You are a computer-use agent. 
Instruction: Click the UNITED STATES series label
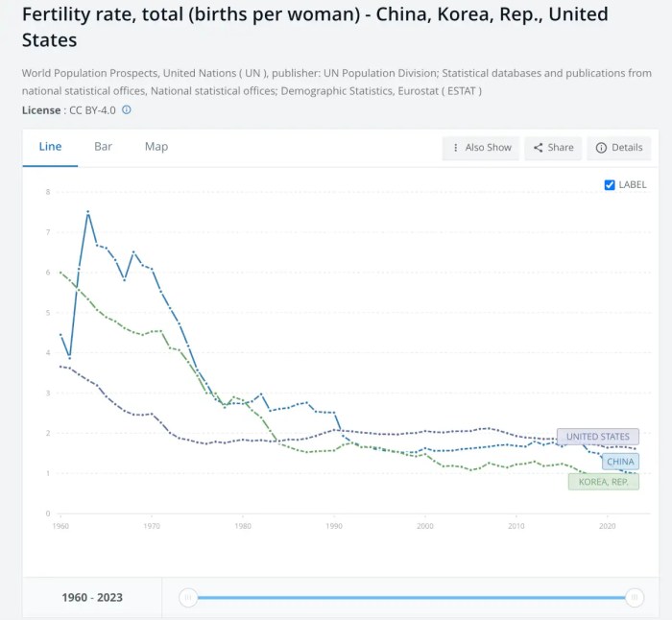click(x=598, y=437)
